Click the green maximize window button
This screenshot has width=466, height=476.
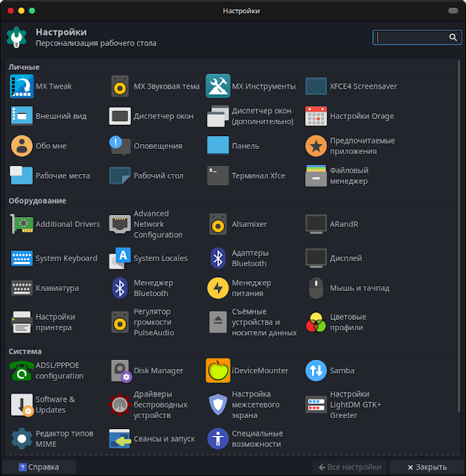click(32, 11)
